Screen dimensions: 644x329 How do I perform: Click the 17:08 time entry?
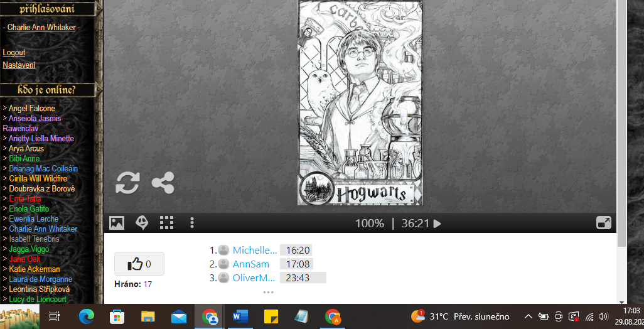(x=296, y=264)
